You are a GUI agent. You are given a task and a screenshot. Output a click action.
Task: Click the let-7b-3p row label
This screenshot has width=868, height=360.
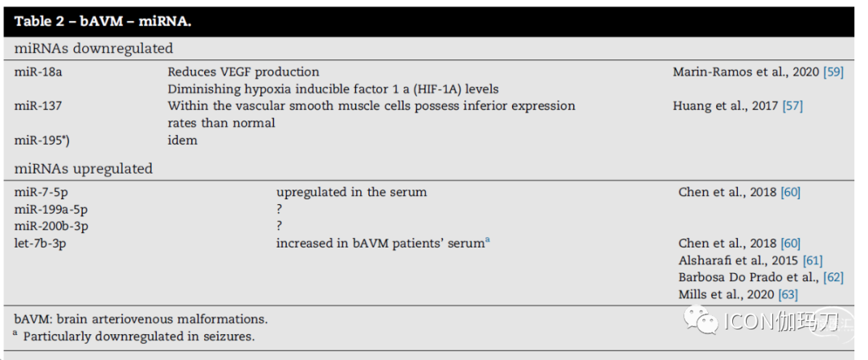coord(40,243)
